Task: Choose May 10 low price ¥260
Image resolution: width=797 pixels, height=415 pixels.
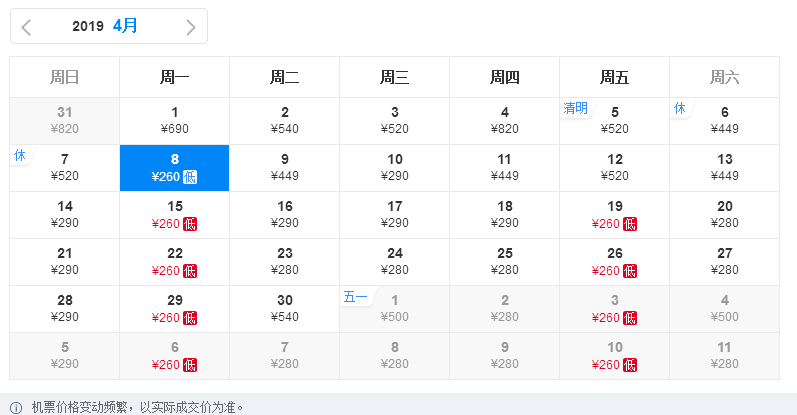Action: tap(615, 356)
